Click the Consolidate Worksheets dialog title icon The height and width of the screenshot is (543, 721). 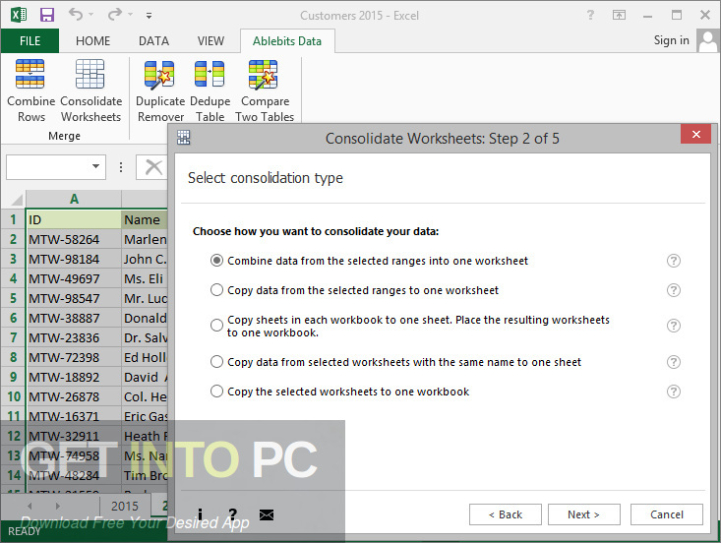tap(183, 137)
